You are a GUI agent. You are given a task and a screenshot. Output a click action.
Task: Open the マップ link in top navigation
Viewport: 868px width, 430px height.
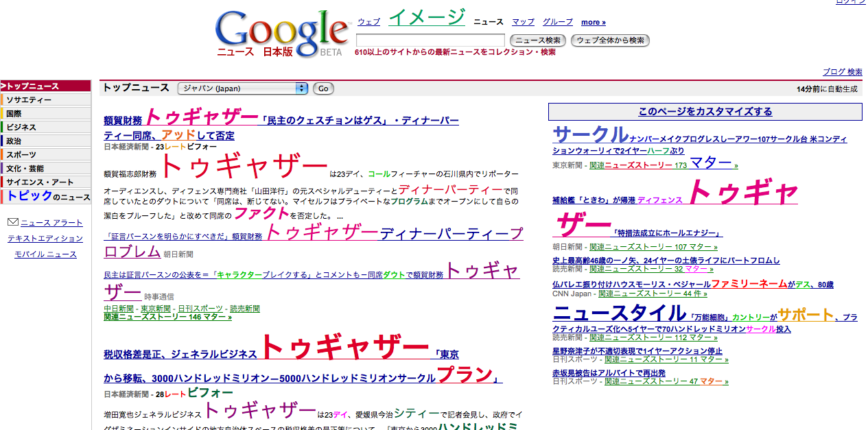coord(523,22)
